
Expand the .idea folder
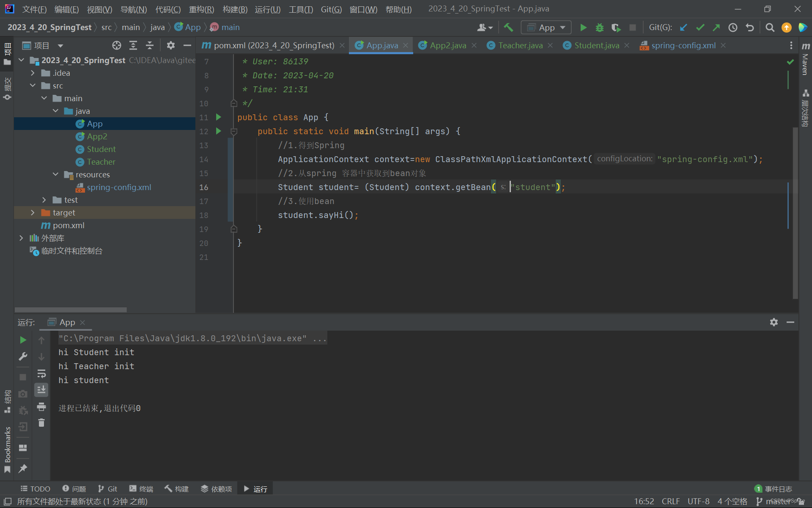[x=33, y=73]
